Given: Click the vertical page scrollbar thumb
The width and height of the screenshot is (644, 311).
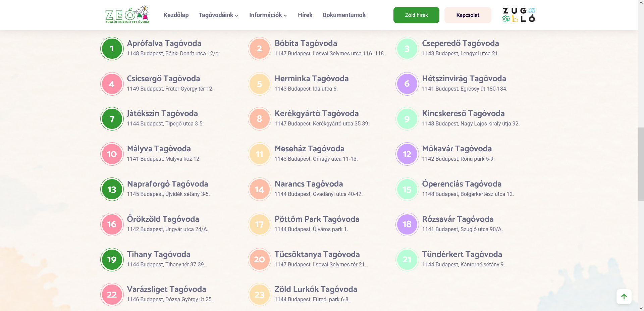Looking at the screenshot, I should 641,164.
